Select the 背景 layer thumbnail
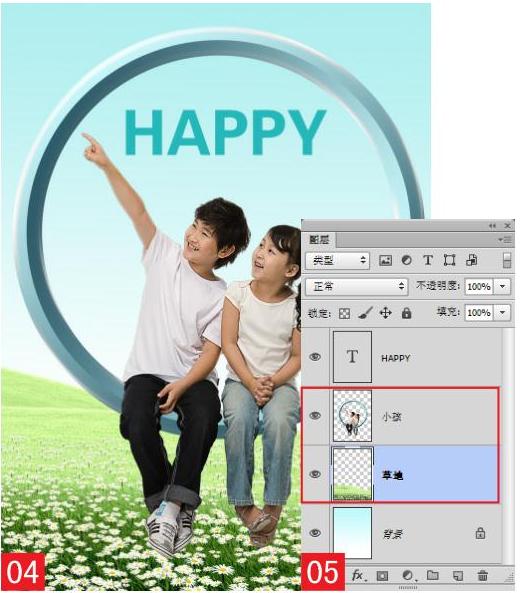The width and height of the screenshot is (520, 593). click(352, 533)
